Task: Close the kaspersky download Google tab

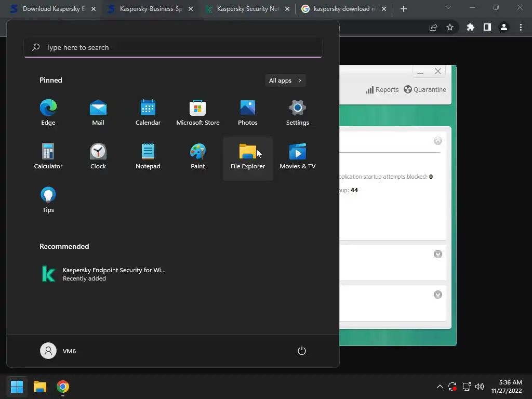Action: 384,9
